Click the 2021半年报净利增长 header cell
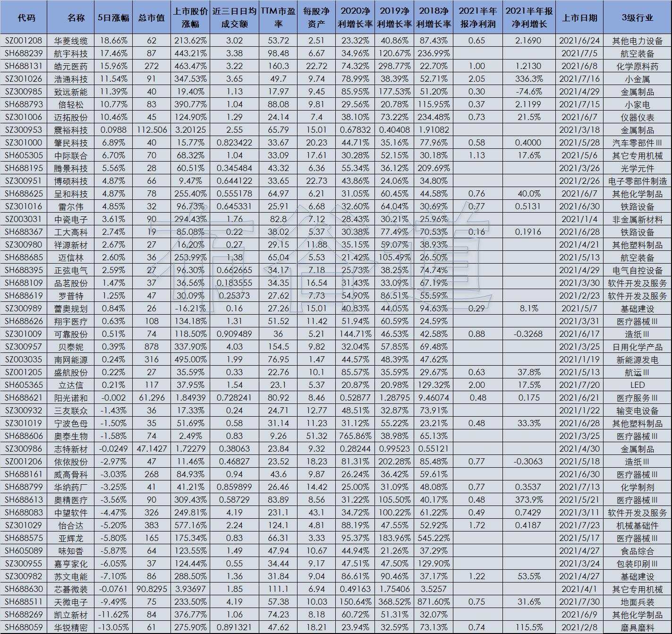The width and height of the screenshot is (672, 634). coord(529,17)
